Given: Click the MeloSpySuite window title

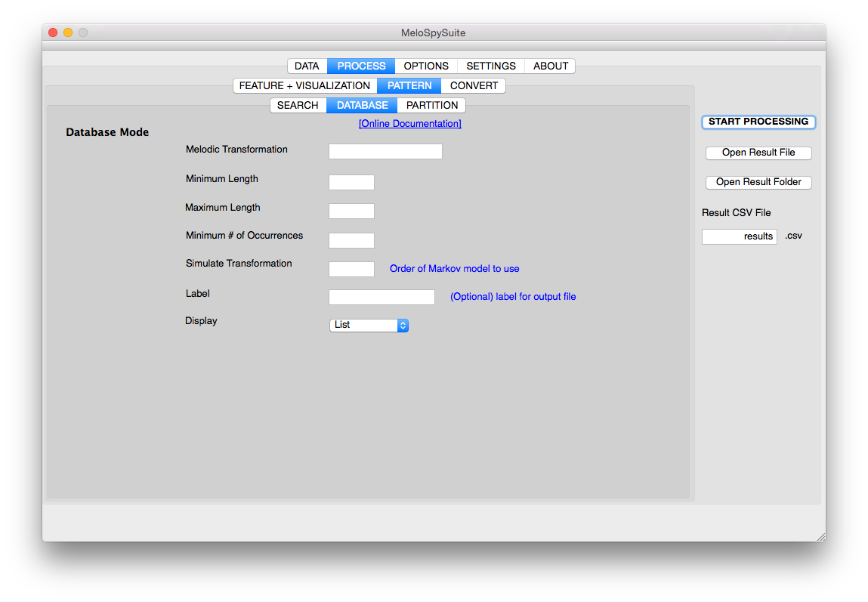Looking at the screenshot, I should click(434, 32).
